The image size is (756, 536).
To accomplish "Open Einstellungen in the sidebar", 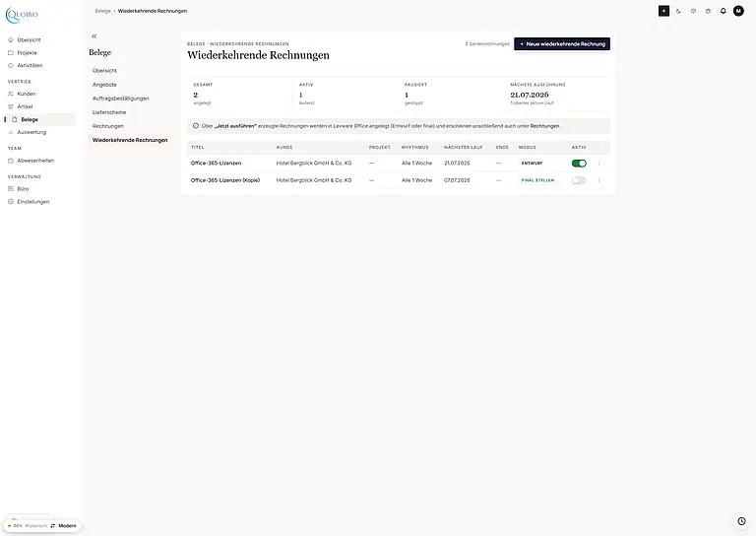I will point(33,202).
